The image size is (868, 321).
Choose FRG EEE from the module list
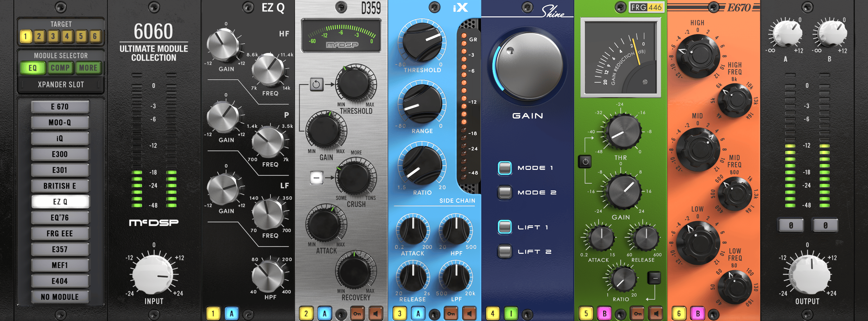point(60,233)
